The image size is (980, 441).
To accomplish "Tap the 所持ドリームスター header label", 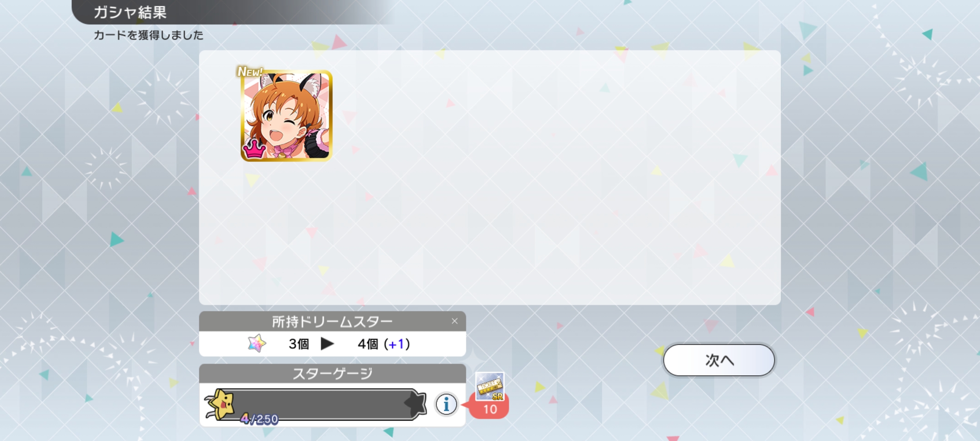I will 332,322.
